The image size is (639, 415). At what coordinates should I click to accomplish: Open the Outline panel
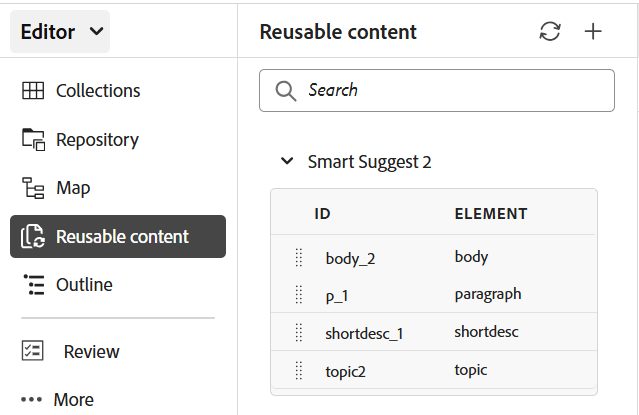tap(84, 285)
